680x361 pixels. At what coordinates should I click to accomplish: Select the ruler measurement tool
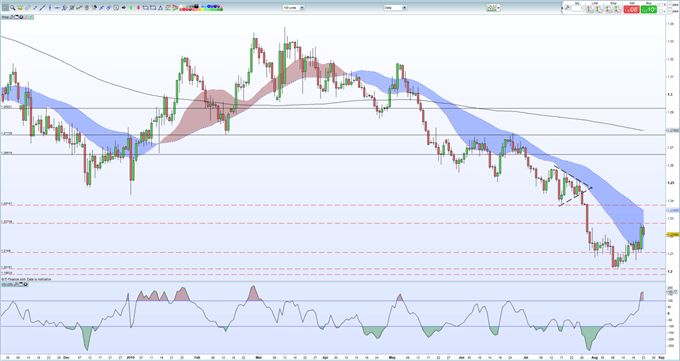[x=27, y=7]
